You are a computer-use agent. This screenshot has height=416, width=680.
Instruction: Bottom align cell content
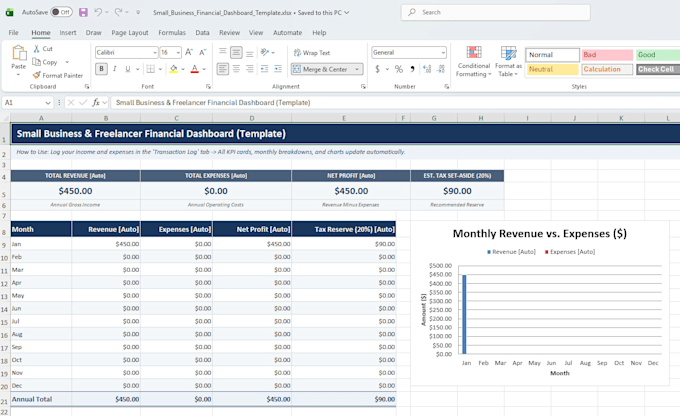pyautogui.click(x=250, y=52)
